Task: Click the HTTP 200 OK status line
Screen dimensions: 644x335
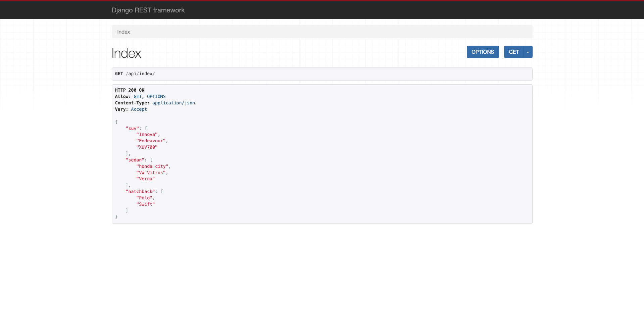Action: click(x=130, y=90)
